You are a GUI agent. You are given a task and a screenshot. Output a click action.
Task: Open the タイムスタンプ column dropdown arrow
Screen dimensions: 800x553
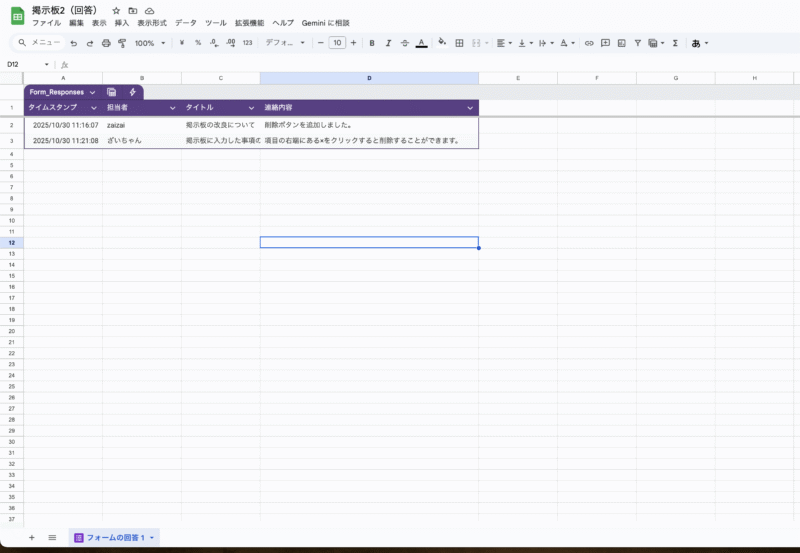coord(94,107)
